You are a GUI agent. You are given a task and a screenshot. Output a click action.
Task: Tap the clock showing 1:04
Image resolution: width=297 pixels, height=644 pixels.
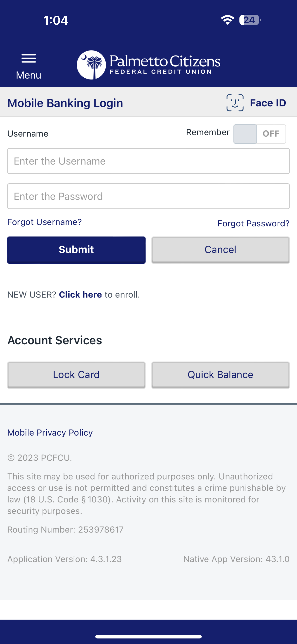tap(55, 20)
